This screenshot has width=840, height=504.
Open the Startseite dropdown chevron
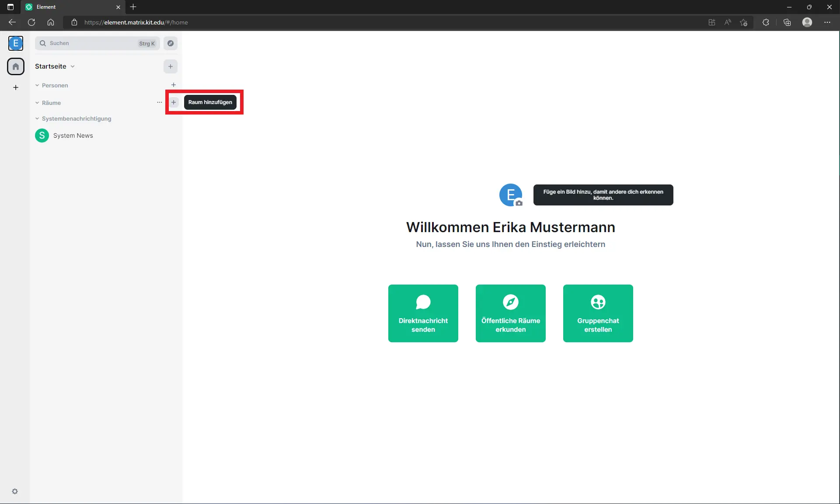coord(72,66)
